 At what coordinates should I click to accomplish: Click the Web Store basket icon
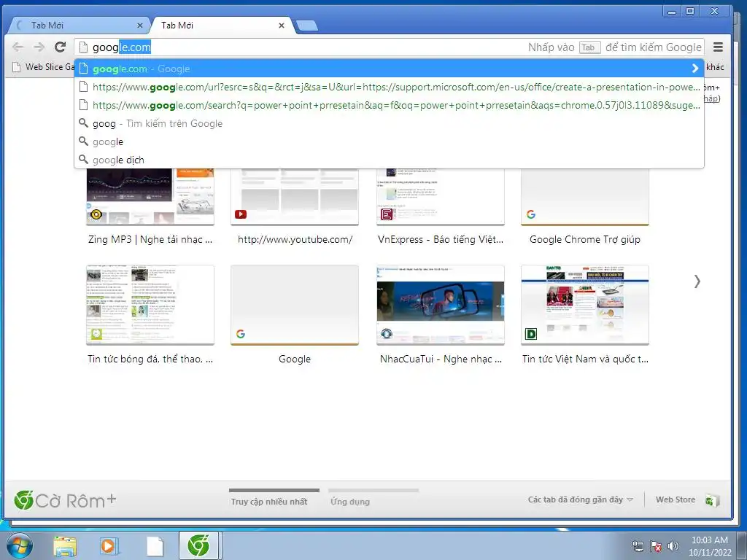[712, 500]
